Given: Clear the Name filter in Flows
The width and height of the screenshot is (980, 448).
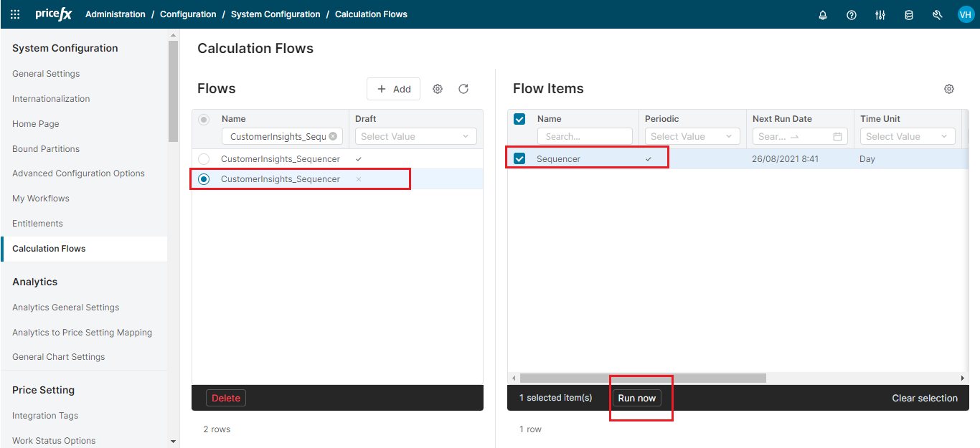Looking at the screenshot, I should click(333, 136).
